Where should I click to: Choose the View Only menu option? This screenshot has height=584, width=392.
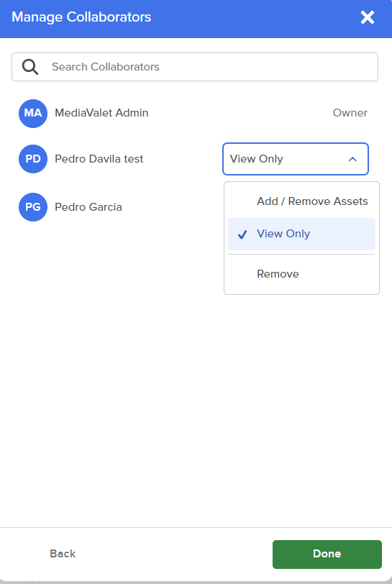(x=301, y=234)
